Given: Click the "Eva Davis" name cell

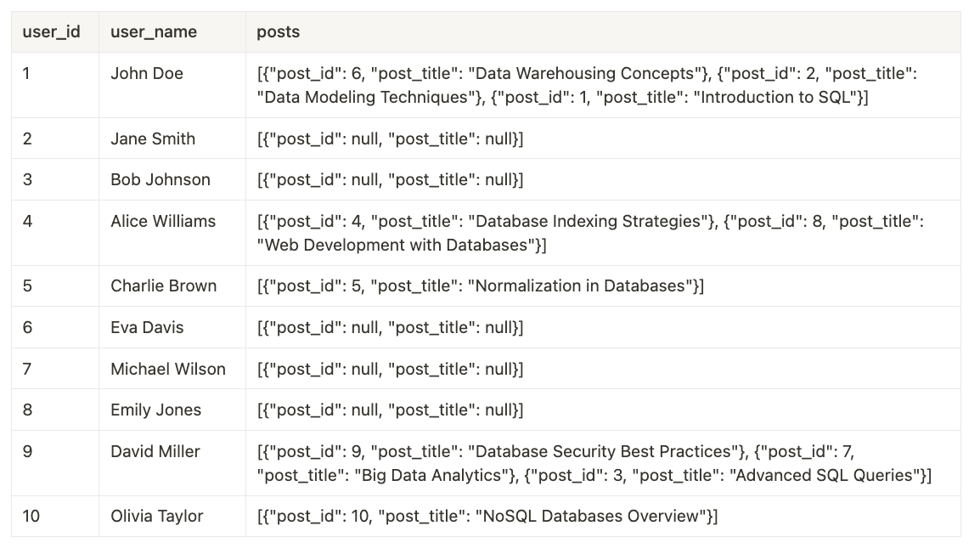Looking at the screenshot, I should [147, 328].
